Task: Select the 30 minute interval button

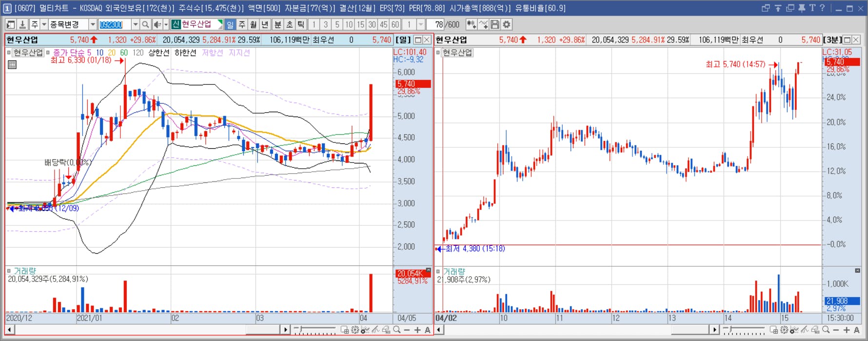Action: [x=372, y=24]
